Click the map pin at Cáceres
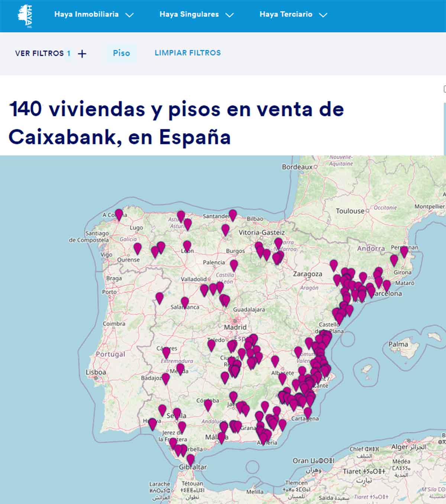 (x=166, y=352)
